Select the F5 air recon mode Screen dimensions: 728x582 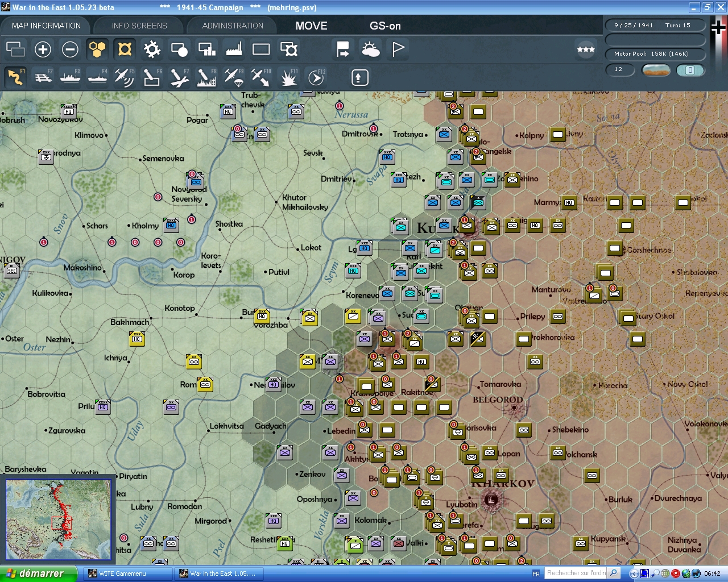point(125,77)
